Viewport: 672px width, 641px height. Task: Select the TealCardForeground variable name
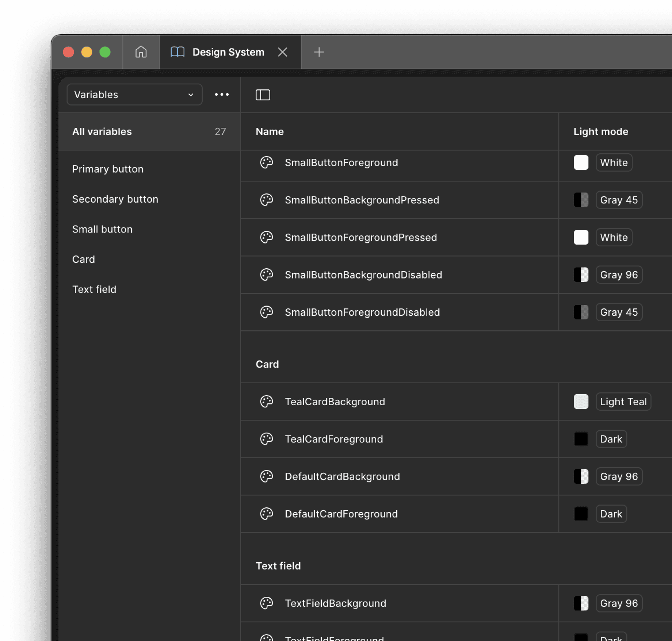point(334,439)
